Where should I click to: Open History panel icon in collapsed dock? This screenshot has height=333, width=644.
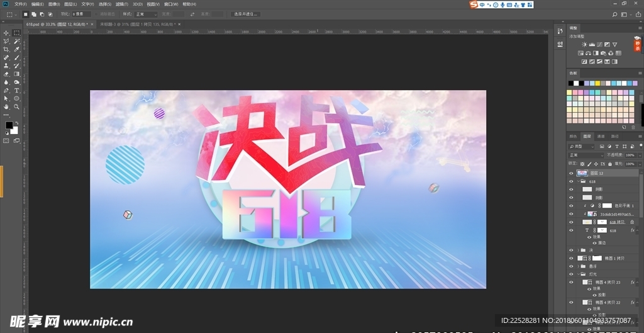pyautogui.click(x=560, y=31)
